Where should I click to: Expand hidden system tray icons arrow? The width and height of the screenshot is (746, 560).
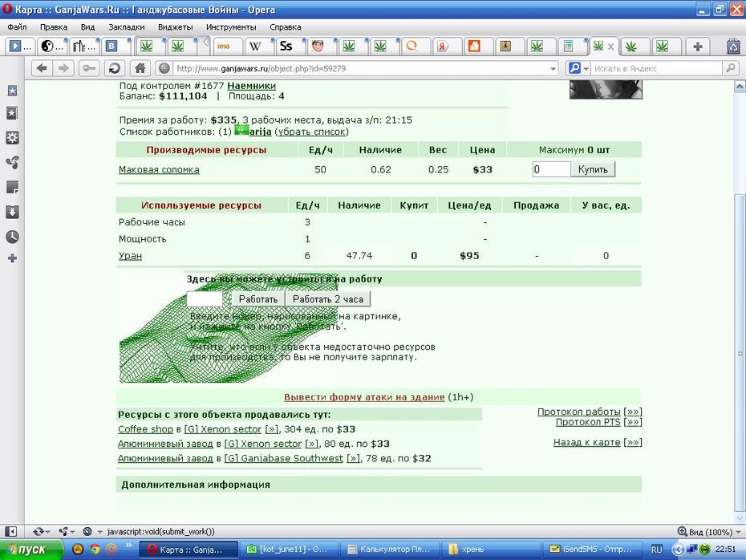tap(678, 550)
